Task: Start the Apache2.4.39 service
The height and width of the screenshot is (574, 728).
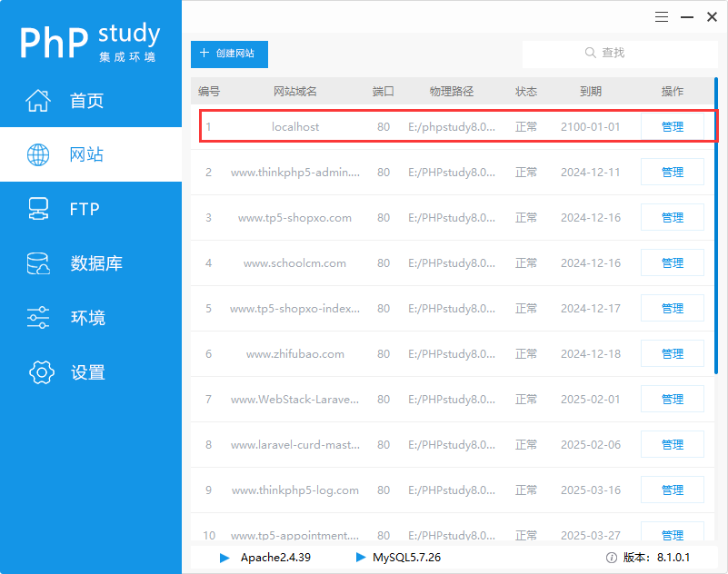Action: point(224,559)
